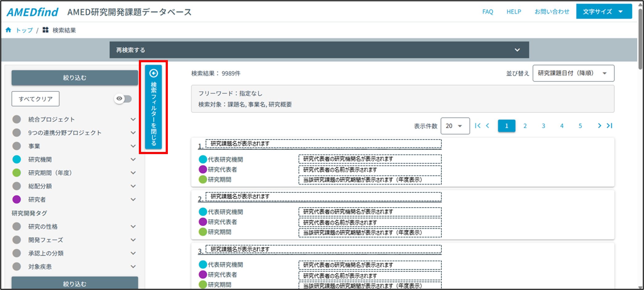The height and width of the screenshot is (290, 644).
Task: Go to the next results page
Action: pyautogui.click(x=599, y=126)
